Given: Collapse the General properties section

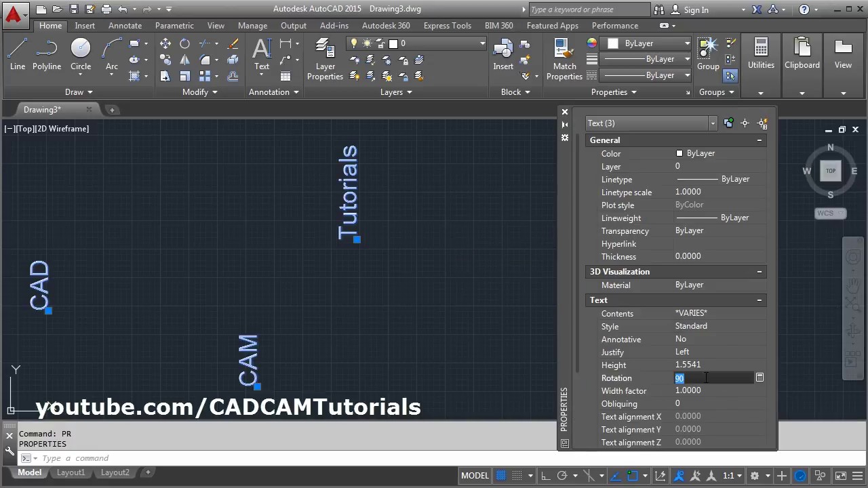Looking at the screenshot, I should tap(759, 140).
